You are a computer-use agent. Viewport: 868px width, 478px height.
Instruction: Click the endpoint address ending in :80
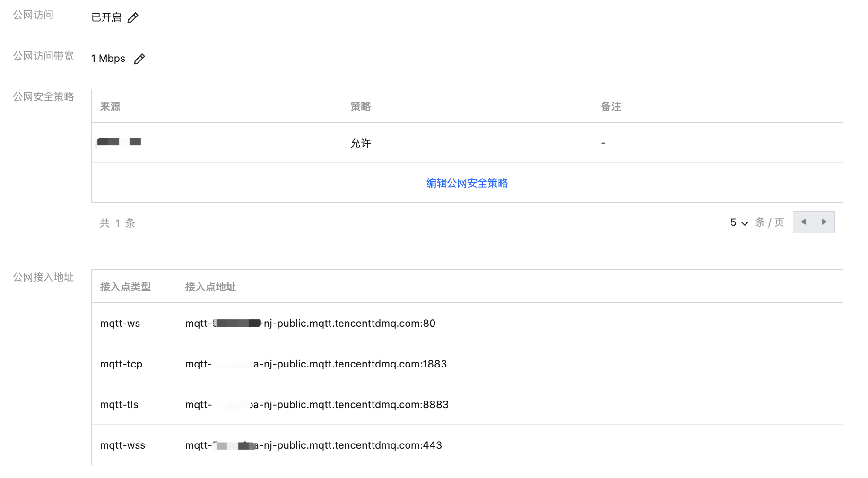[310, 324]
